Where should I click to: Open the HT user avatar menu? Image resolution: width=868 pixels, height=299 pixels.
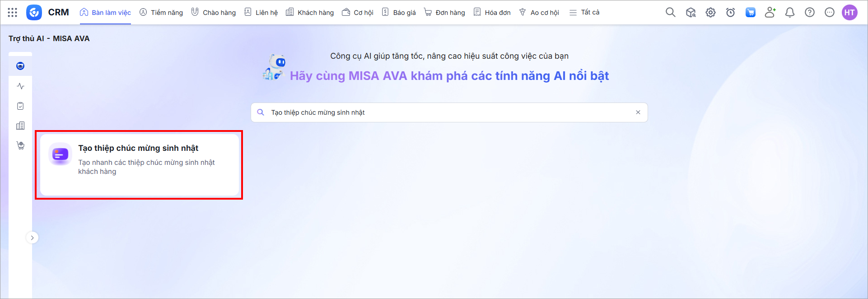click(x=849, y=12)
